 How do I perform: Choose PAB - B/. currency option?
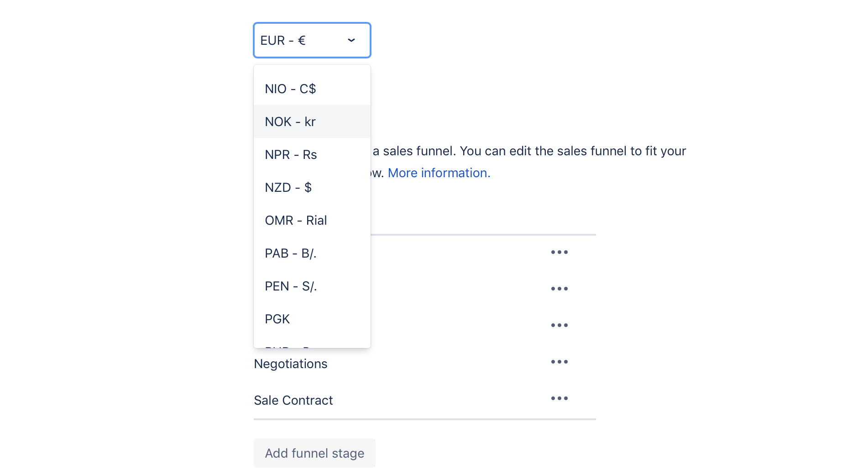click(312, 253)
